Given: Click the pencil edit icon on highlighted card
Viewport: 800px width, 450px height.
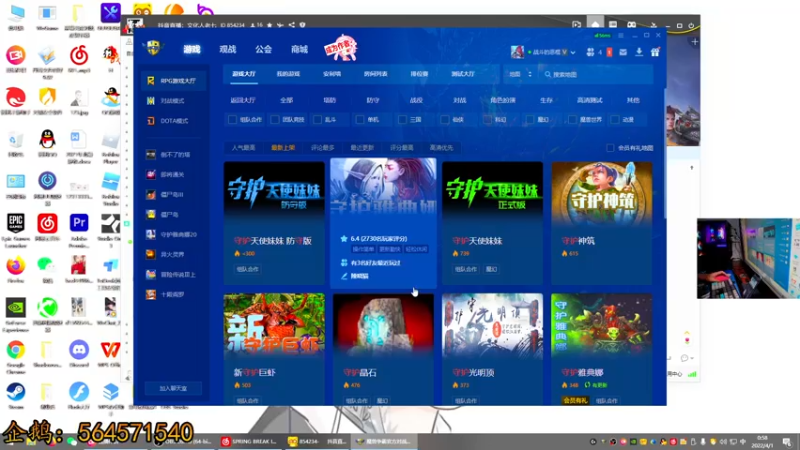Looking at the screenshot, I should point(344,276).
